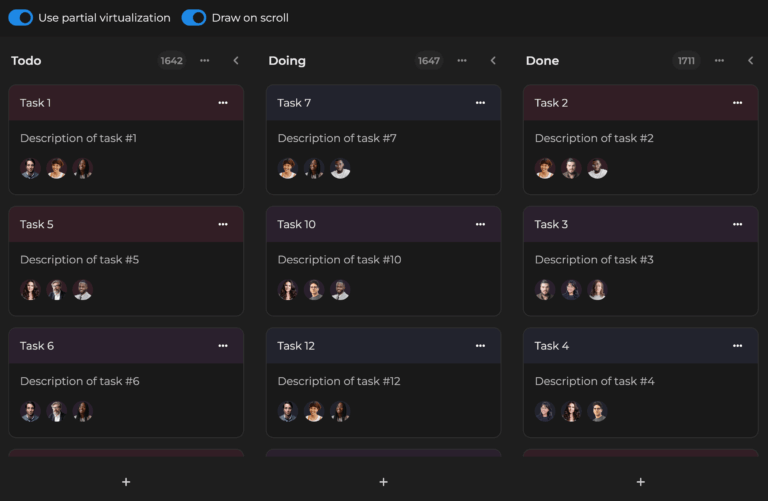
Task: Disable the Draw on scroll switch
Action: pyautogui.click(x=194, y=18)
